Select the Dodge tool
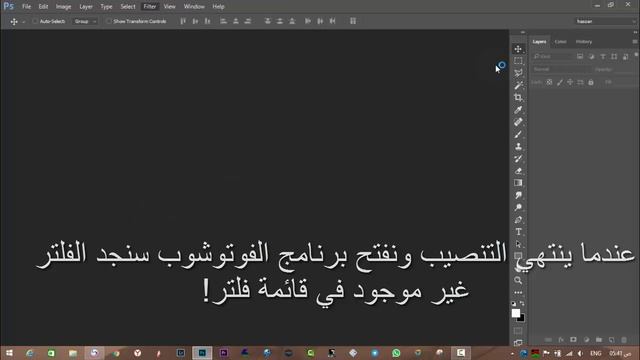The image size is (640, 360). click(x=518, y=207)
